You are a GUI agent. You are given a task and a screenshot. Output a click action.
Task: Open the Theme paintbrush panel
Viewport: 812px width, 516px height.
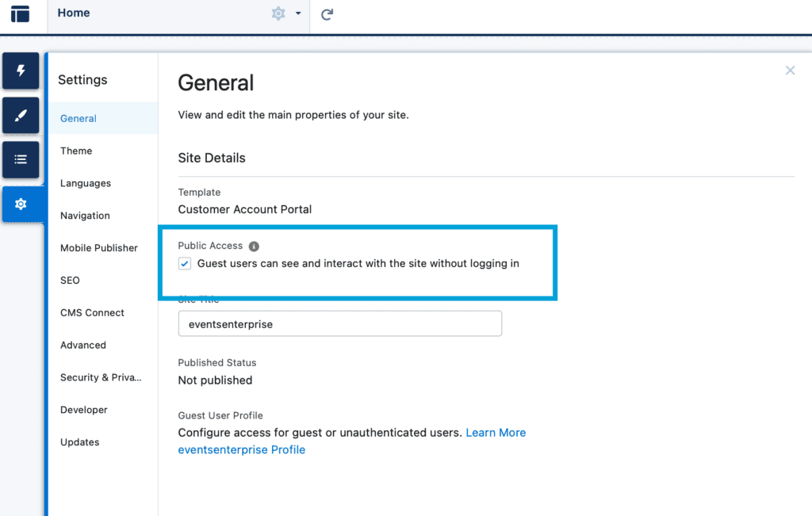pos(21,115)
